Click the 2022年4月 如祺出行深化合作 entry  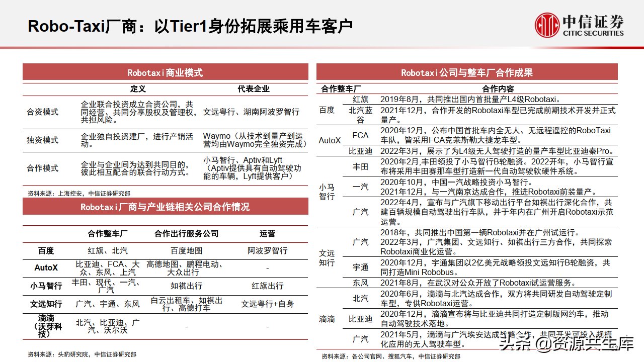[x=497, y=212]
